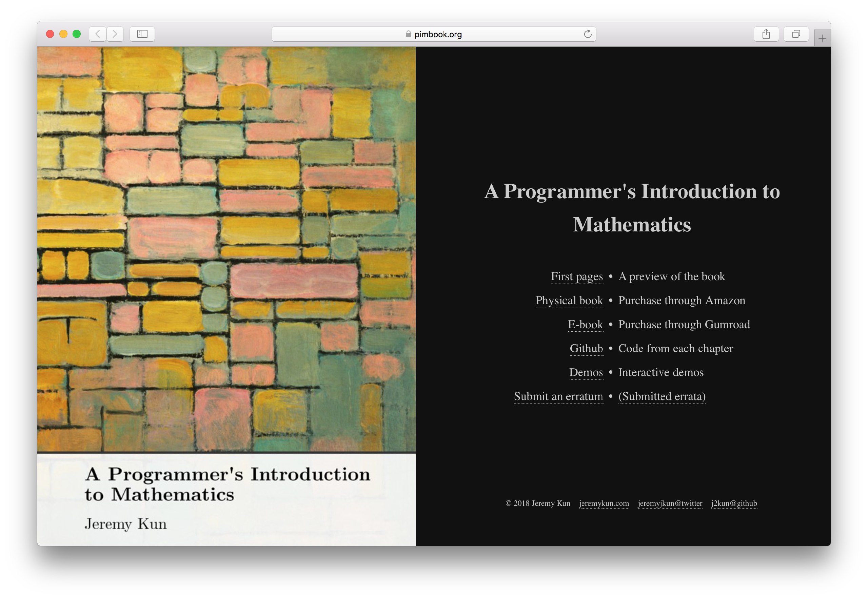Maximize the window with green button
Viewport: 868px width, 599px height.
pyautogui.click(x=77, y=34)
